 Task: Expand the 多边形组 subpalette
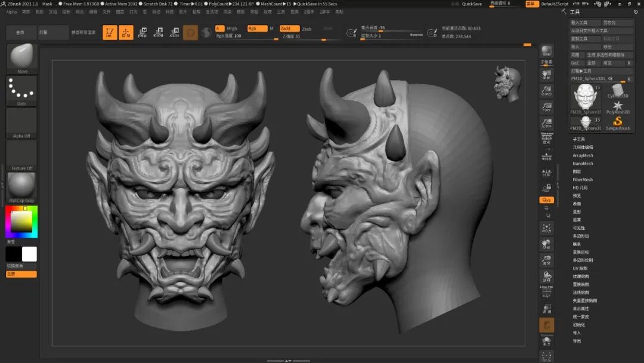(581, 236)
